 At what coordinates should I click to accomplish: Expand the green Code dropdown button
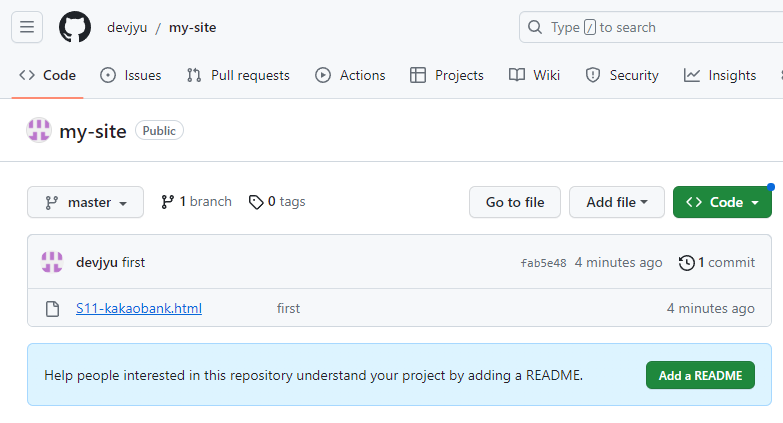[x=722, y=202]
